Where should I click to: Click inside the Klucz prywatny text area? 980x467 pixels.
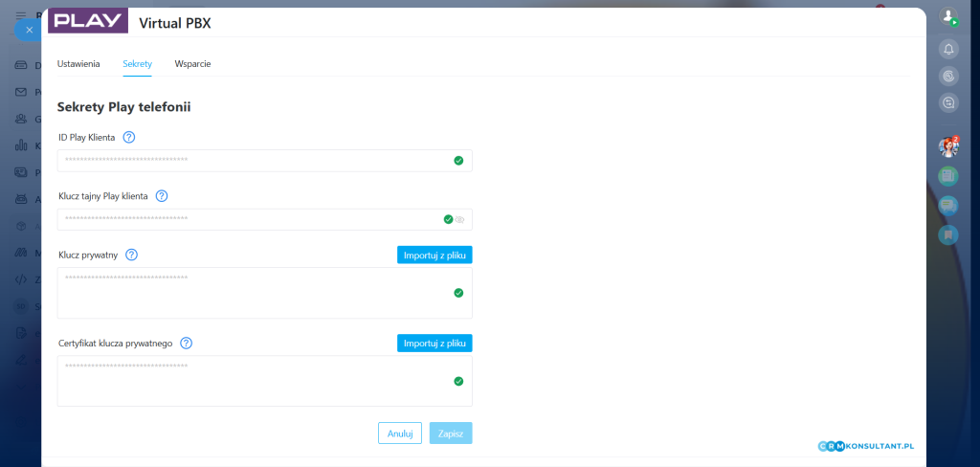click(254, 293)
